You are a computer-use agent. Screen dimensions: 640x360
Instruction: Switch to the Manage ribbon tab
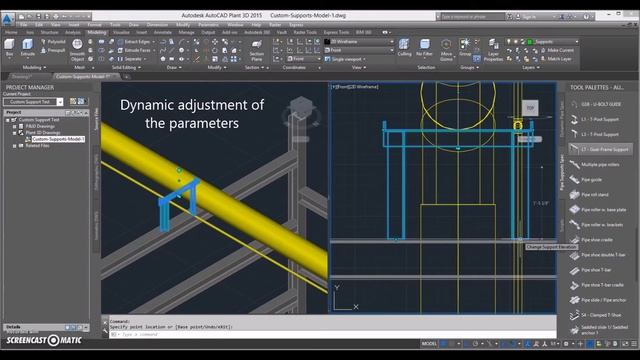tap(186, 32)
